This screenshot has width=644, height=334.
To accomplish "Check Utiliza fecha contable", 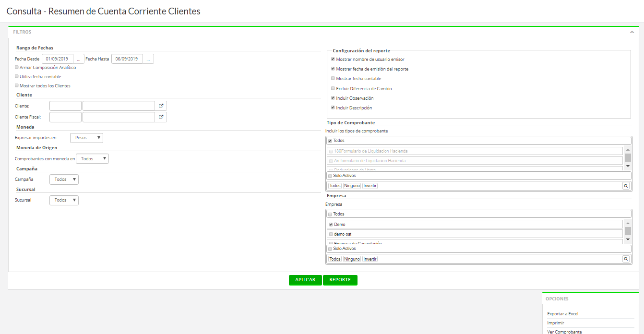I will (17, 76).
